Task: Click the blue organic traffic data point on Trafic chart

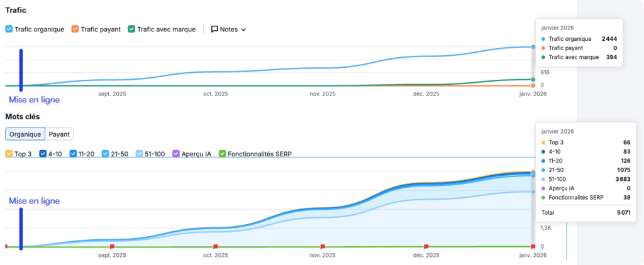Action: click(533, 47)
